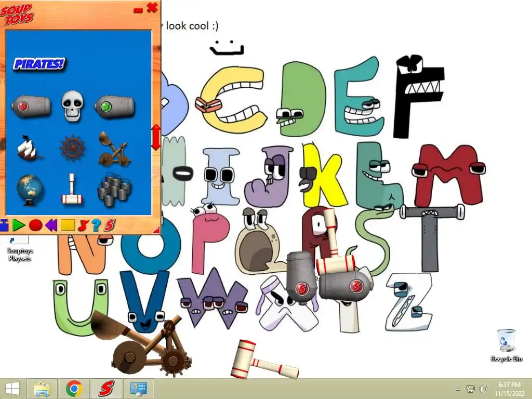Click the PIRATES! playset title
Screen dimensions: 532x399
(x=39, y=64)
